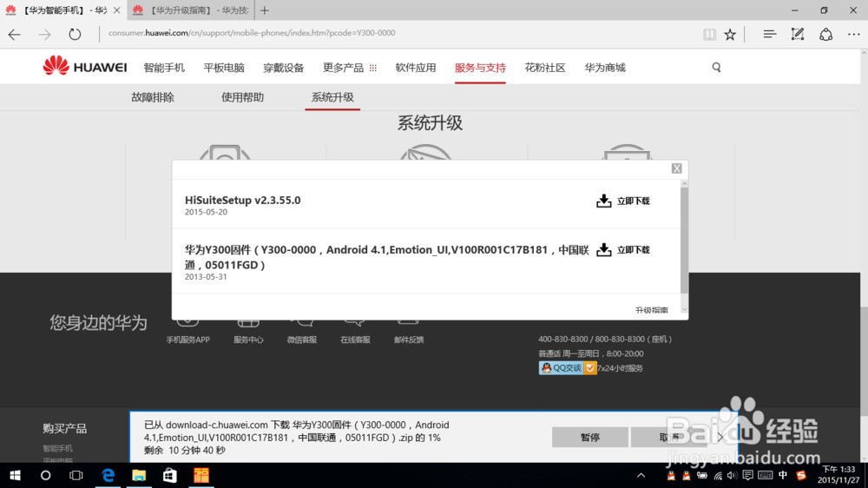
Task: Close the download popup with X
Action: (676, 168)
